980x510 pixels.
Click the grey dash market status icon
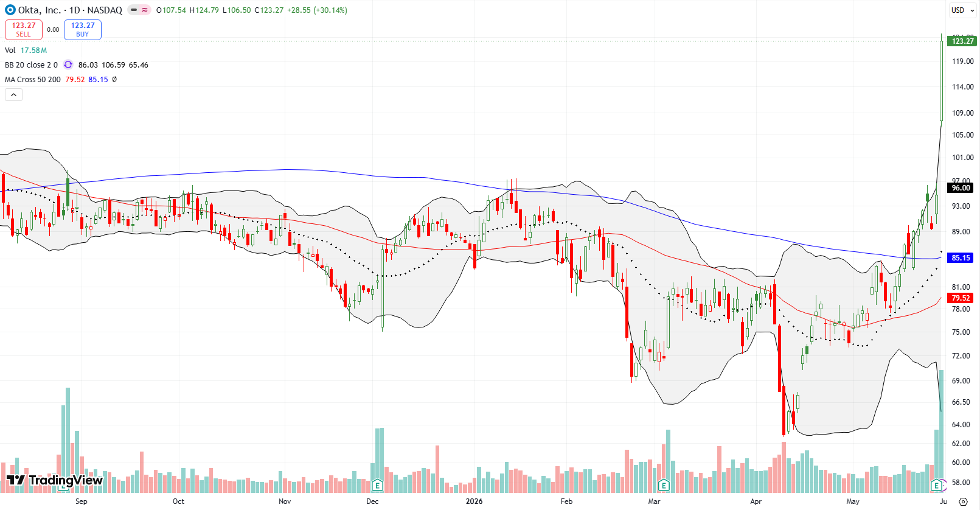click(x=134, y=10)
